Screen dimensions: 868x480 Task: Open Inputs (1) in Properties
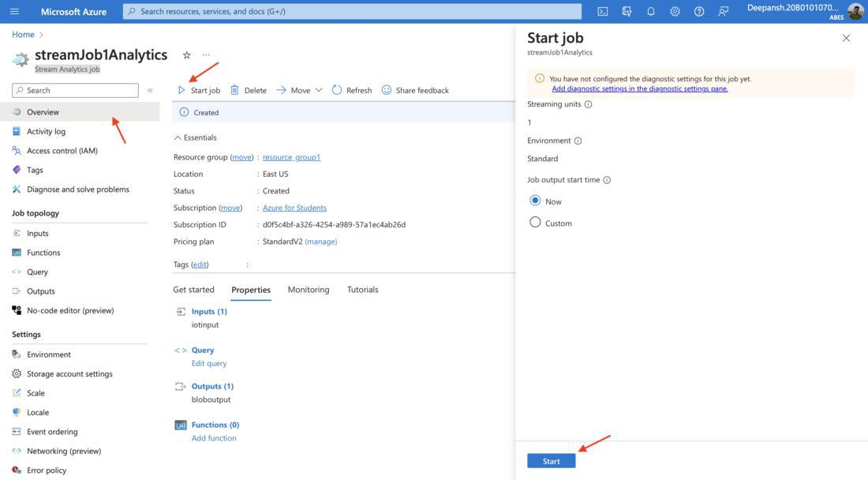209,311
